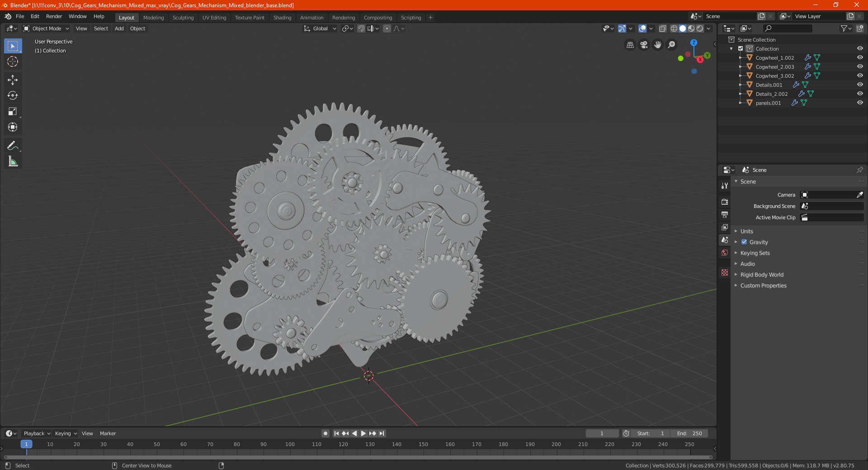Open the Keying dropdown

coord(66,433)
